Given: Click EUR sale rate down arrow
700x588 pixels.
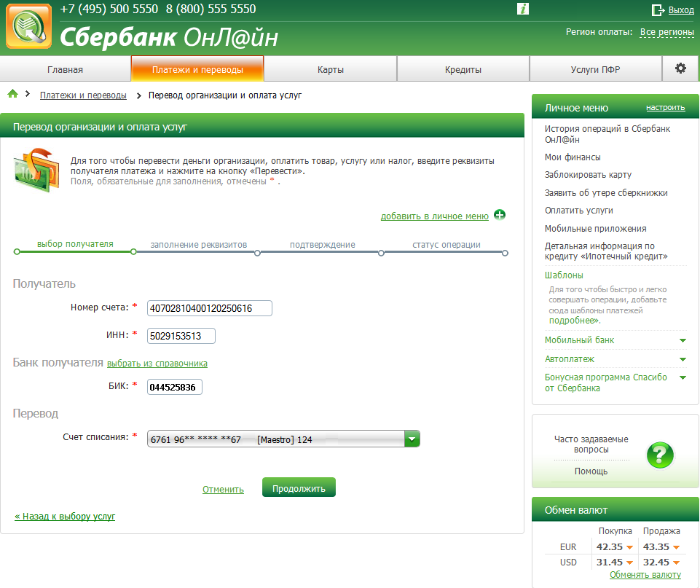Looking at the screenshot, I should pyautogui.click(x=676, y=547).
